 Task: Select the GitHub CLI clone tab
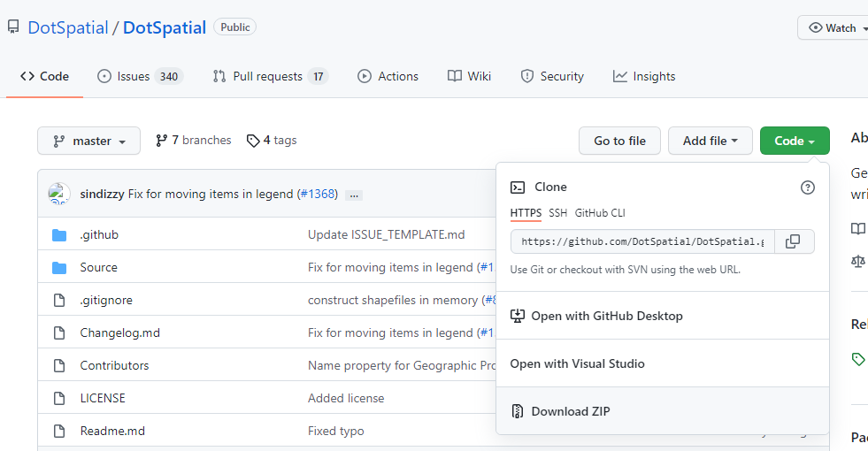coord(600,213)
